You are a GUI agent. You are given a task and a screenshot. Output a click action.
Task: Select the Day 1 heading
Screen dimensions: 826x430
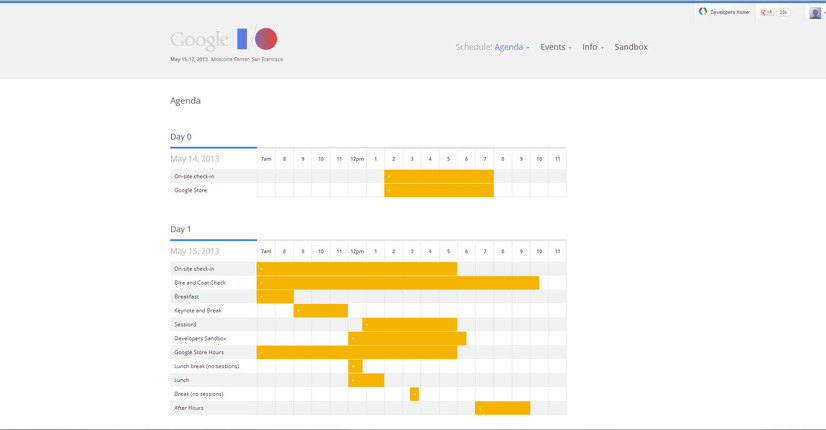click(181, 229)
